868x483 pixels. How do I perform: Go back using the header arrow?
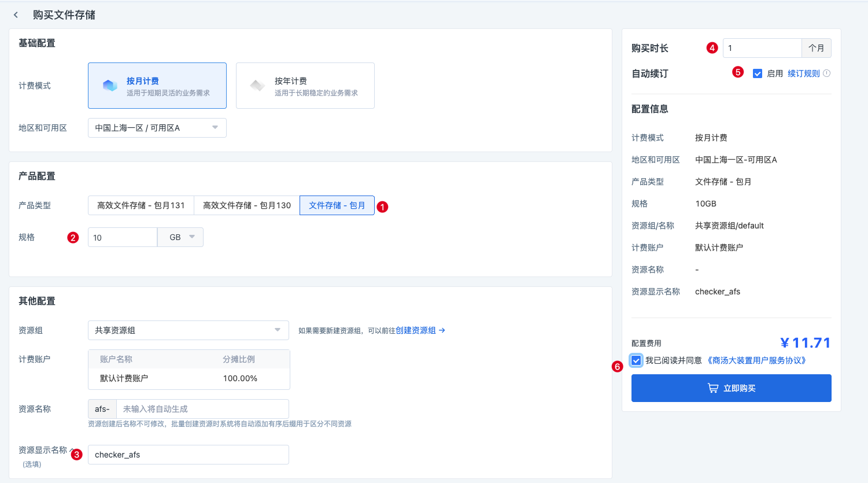tap(16, 15)
